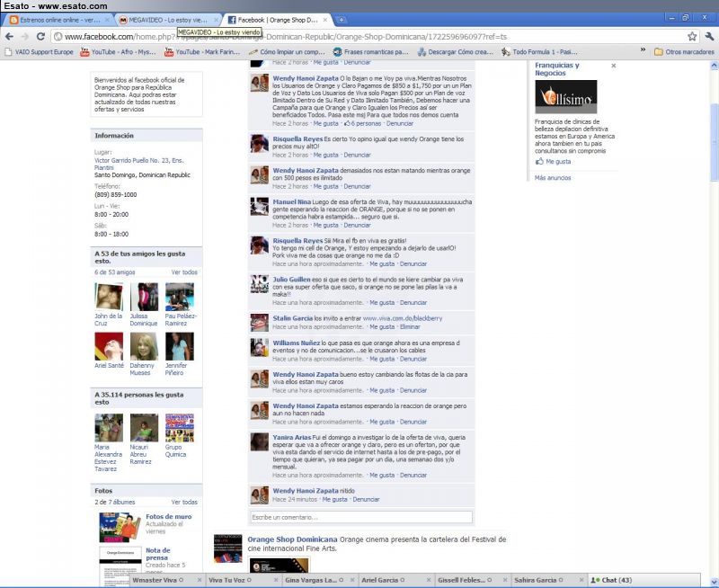Open Jennifer Piñeiro's profile photo
Screen dimensions: 719x588
coord(179,346)
